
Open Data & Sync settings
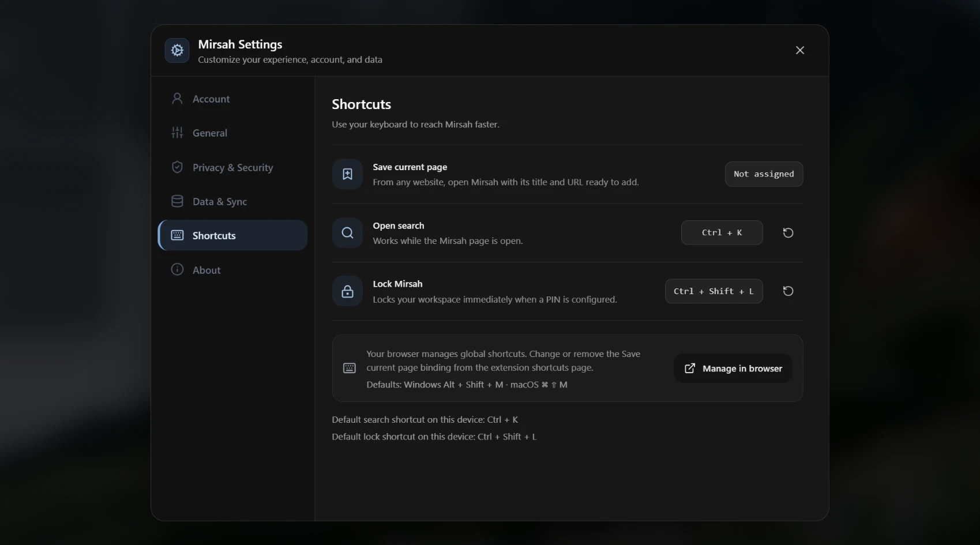tap(232, 201)
